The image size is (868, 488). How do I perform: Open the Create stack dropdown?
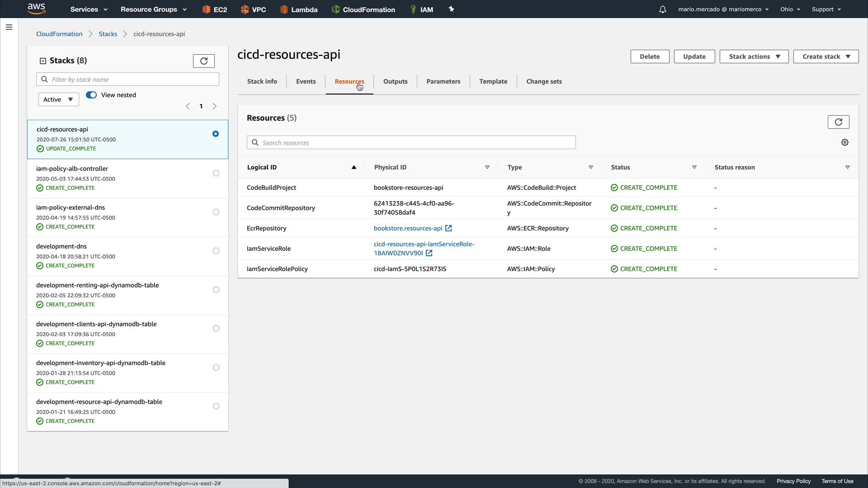(826, 56)
